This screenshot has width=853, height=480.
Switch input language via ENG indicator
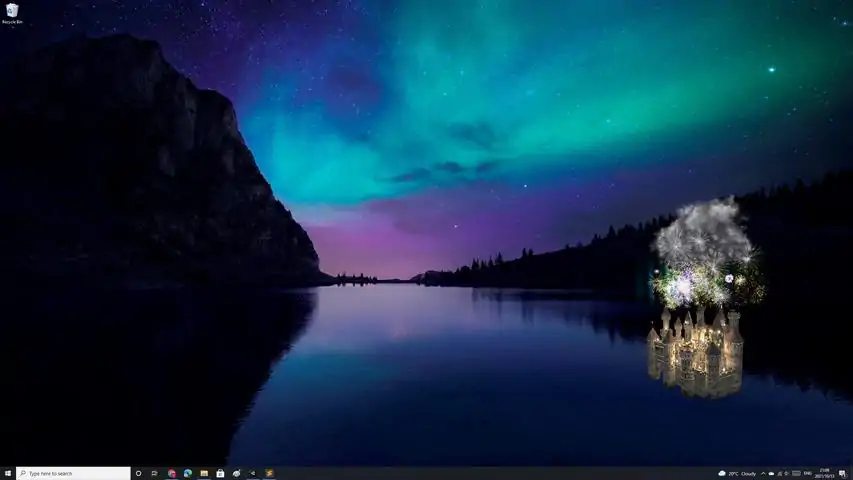808,473
